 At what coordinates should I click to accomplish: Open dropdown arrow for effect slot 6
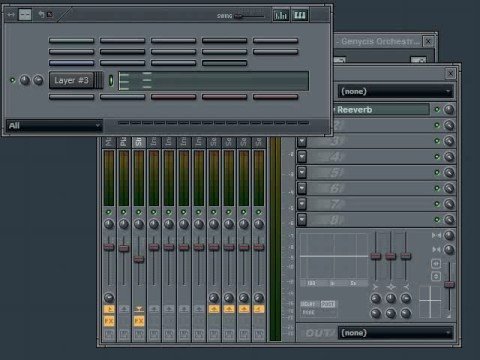coord(302,188)
